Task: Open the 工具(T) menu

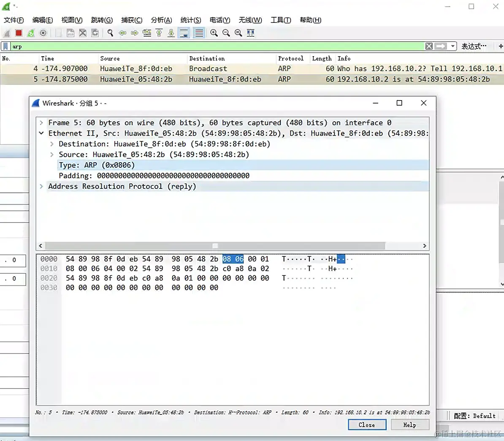Action: point(281,20)
